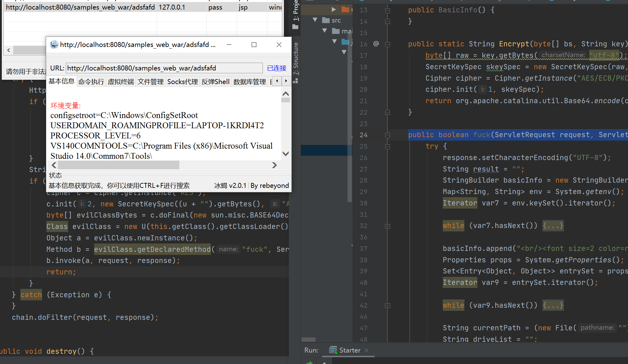
Task: Click chain.doFilter(request, response) line
Action: (x=85, y=317)
